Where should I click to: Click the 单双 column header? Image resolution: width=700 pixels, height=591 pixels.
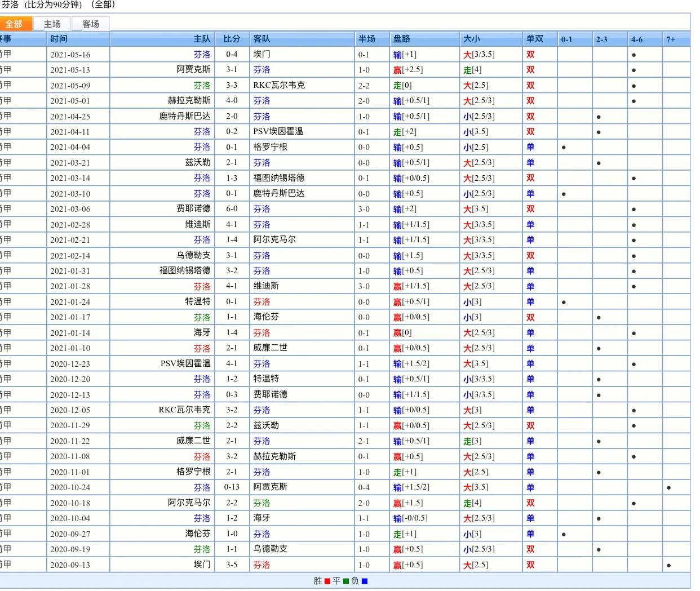[x=534, y=39]
